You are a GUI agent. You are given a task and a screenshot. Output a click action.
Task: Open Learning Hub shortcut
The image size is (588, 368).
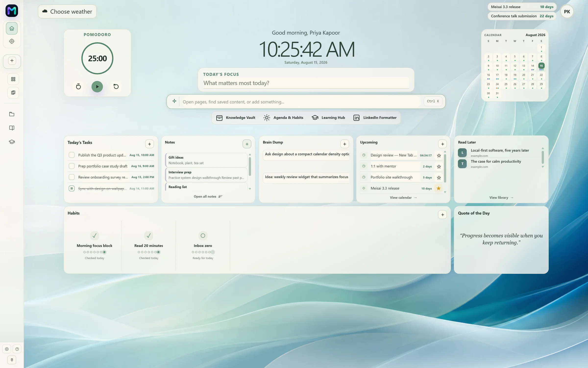tap(328, 118)
